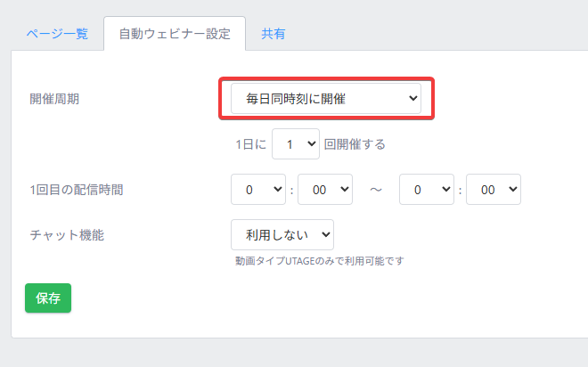This screenshot has height=367, width=588.
Task: Click the チャット機能 label
Action: coord(67,235)
